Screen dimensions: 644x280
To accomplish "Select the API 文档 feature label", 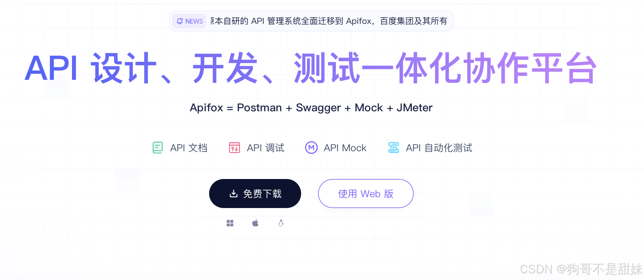I will point(189,148).
